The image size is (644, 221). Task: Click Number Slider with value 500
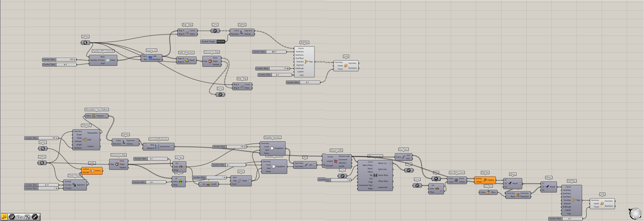[x=59, y=60]
